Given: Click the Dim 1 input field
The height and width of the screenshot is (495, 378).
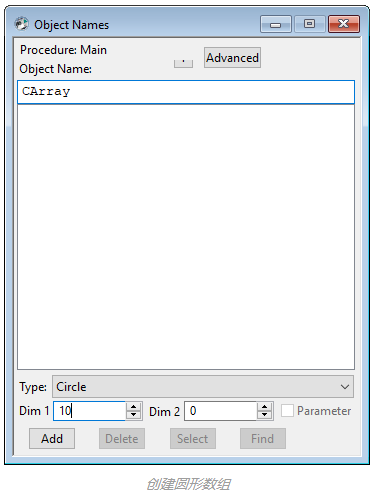Looking at the screenshot, I should pyautogui.click(x=89, y=411).
